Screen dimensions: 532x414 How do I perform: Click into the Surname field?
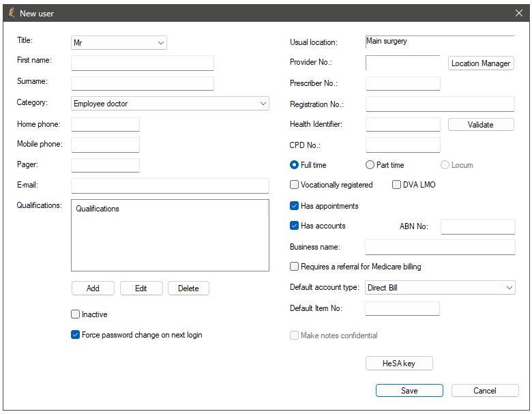(x=143, y=83)
